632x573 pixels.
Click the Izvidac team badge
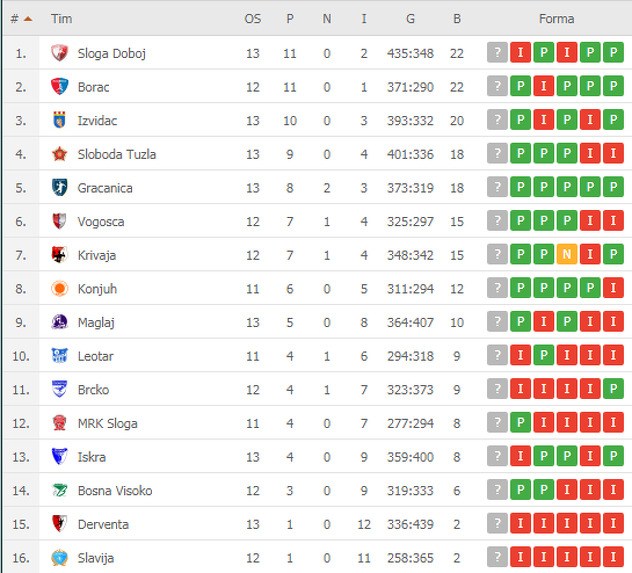coord(59,121)
